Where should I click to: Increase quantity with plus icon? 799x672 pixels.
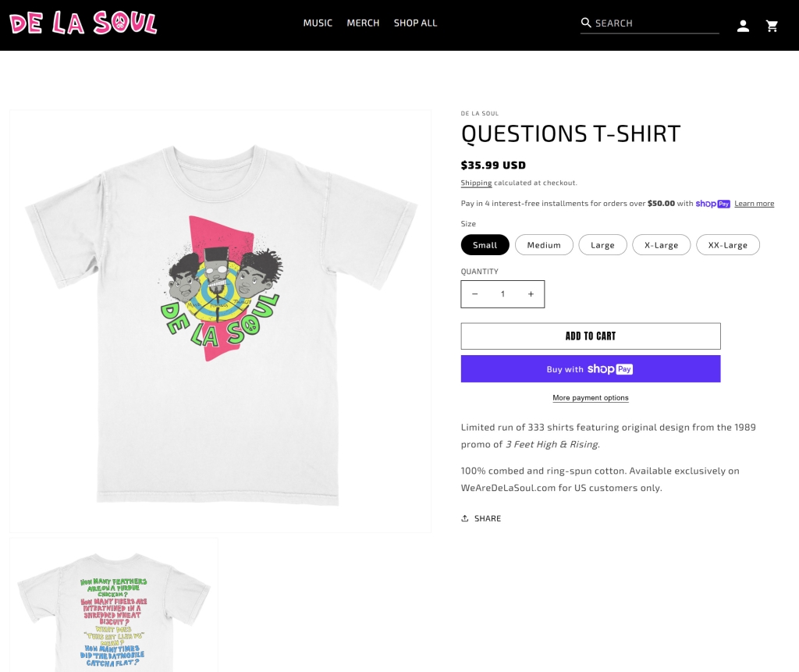[531, 294]
